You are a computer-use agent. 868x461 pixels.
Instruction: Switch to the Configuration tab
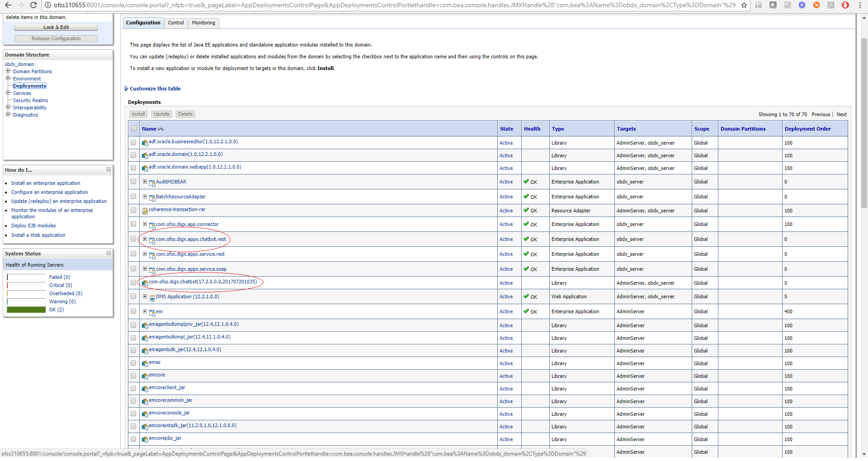pyautogui.click(x=143, y=23)
